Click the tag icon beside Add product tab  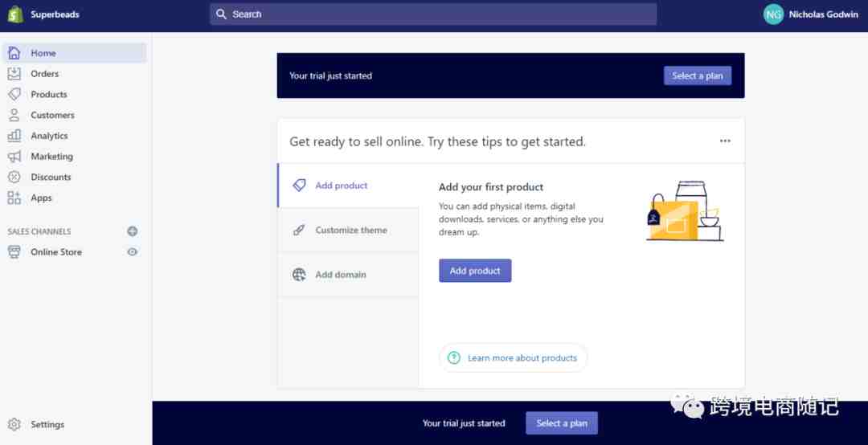click(x=299, y=186)
